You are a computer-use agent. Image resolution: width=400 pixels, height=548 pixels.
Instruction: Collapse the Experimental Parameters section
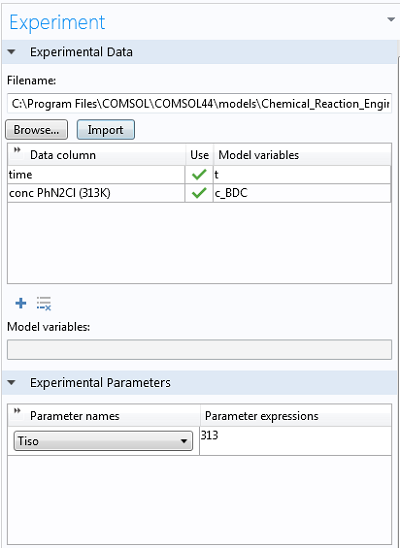(12, 382)
